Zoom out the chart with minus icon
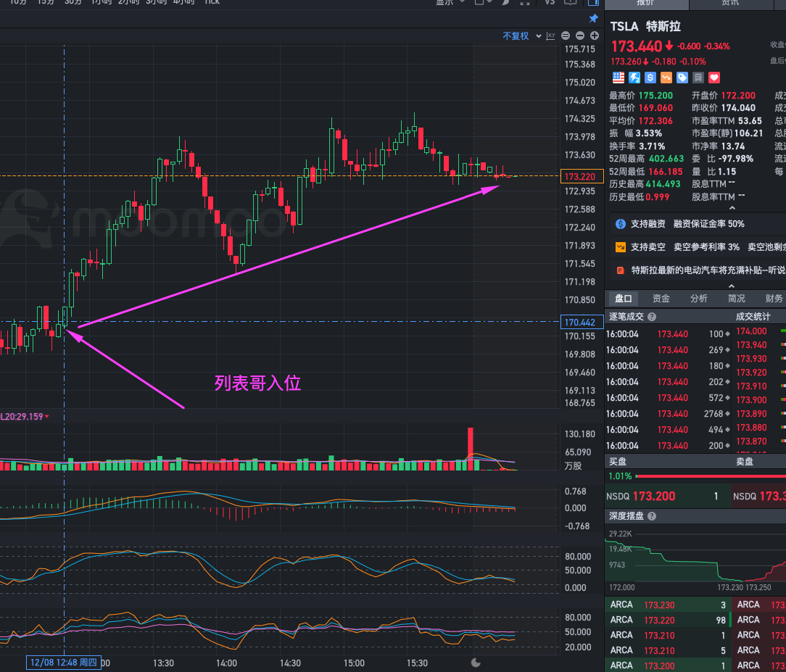 [580, 36]
